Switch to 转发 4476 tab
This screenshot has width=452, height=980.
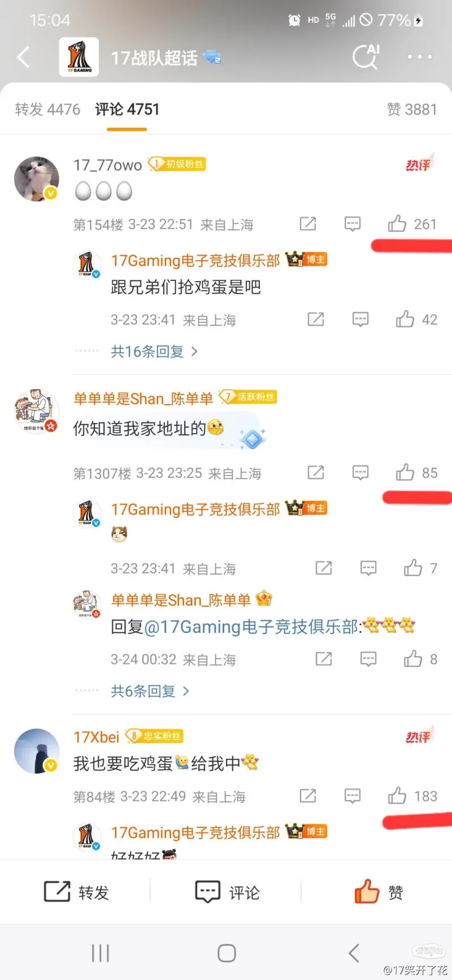point(47,109)
